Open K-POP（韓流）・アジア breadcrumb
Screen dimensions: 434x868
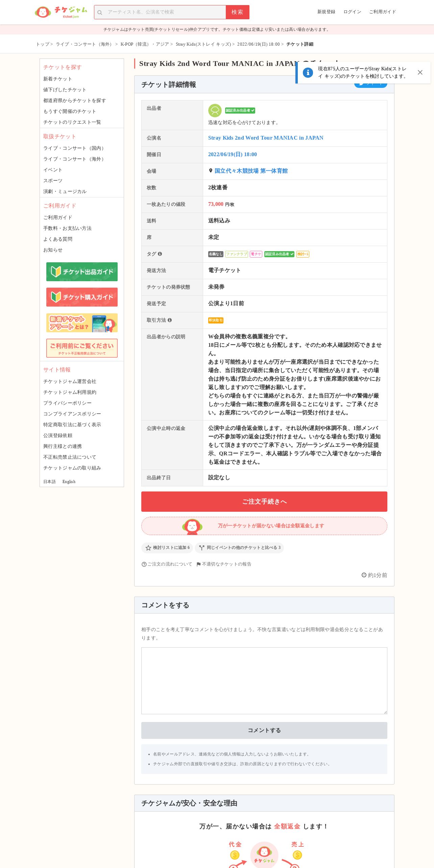(x=145, y=44)
